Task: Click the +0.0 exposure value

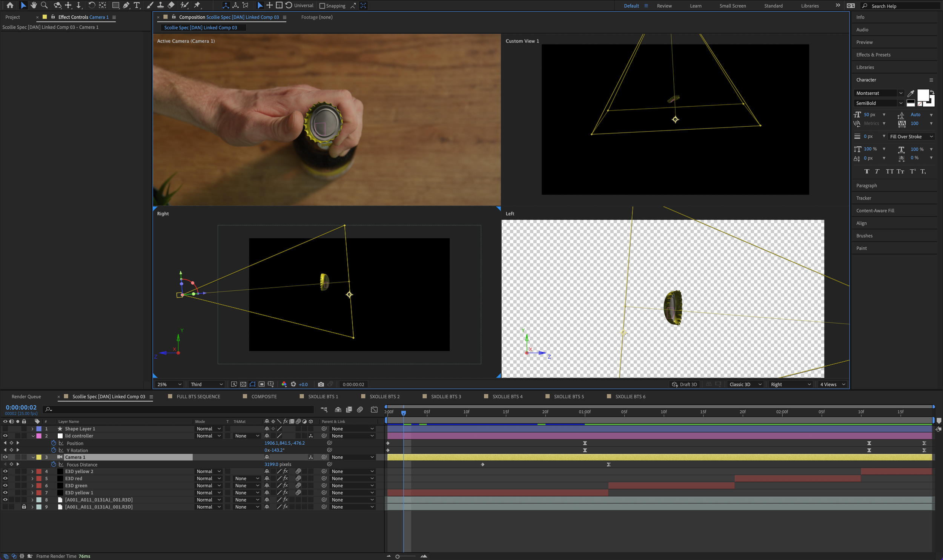Action: (303, 385)
